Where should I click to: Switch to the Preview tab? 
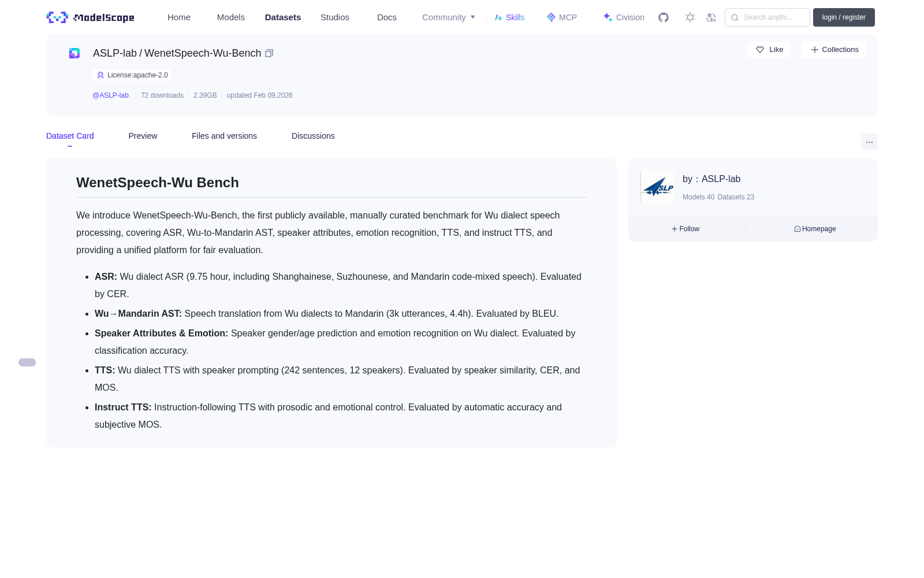(143, 136)
